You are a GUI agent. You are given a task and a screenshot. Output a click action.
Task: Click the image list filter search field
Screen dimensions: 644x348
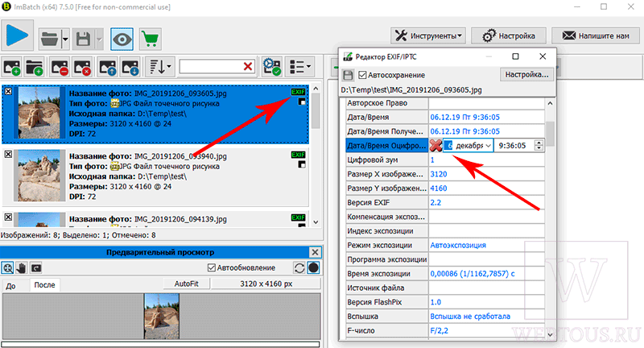pos(210,67)
